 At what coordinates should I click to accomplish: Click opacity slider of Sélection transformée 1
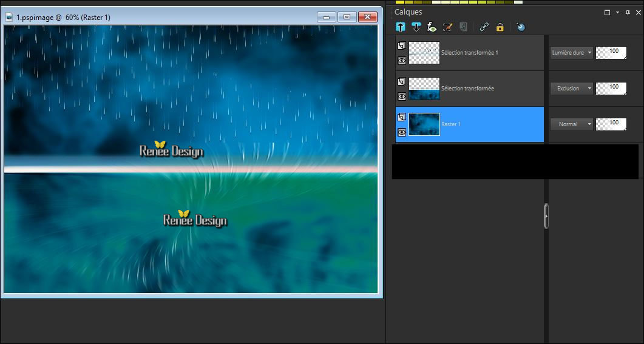click(x=611, y=53)
